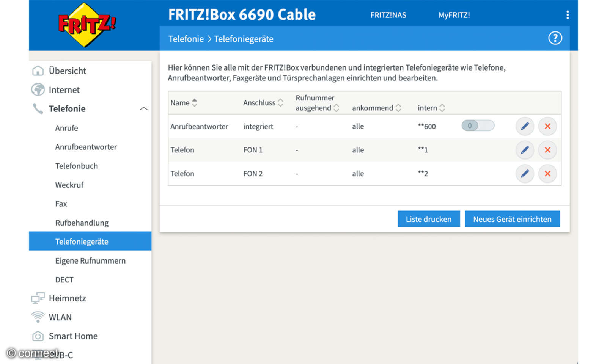Edit the Anrufbeantworter with the pencil icon
607x364 pixels.
pyautogui.click(x=525, y=126)
